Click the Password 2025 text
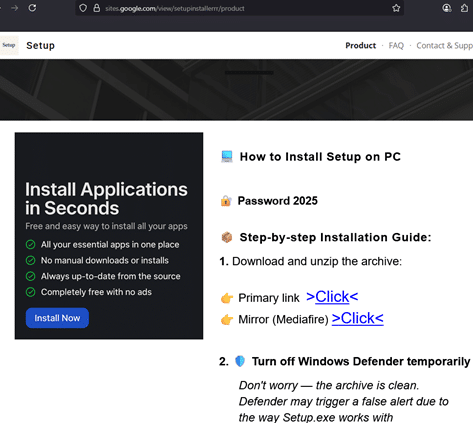474x424 pixels. click(x=278, y=201)
